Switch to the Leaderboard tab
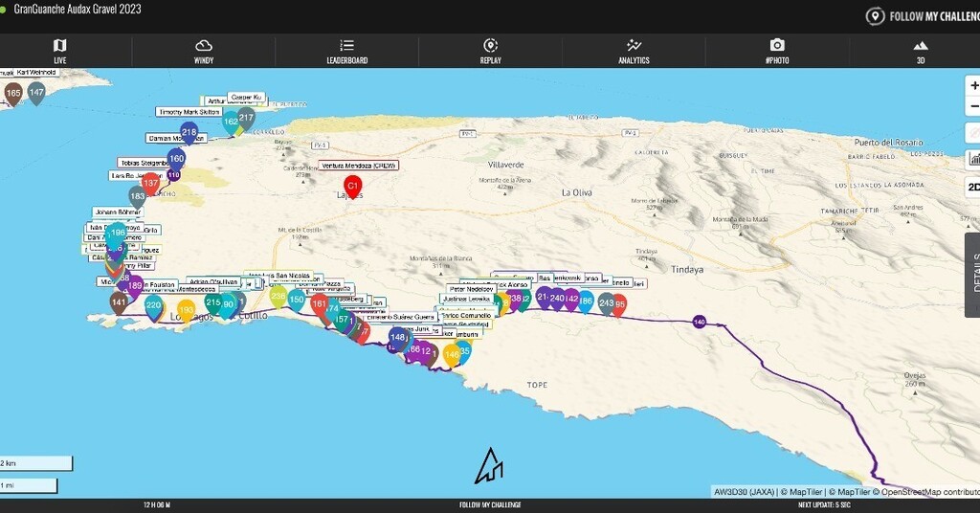 [x=346, y=52]
